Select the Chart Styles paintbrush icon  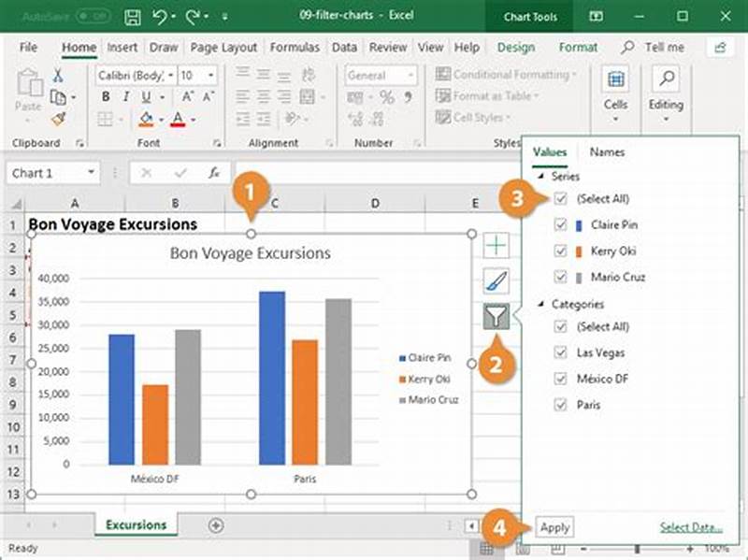(x=496, y=280)
